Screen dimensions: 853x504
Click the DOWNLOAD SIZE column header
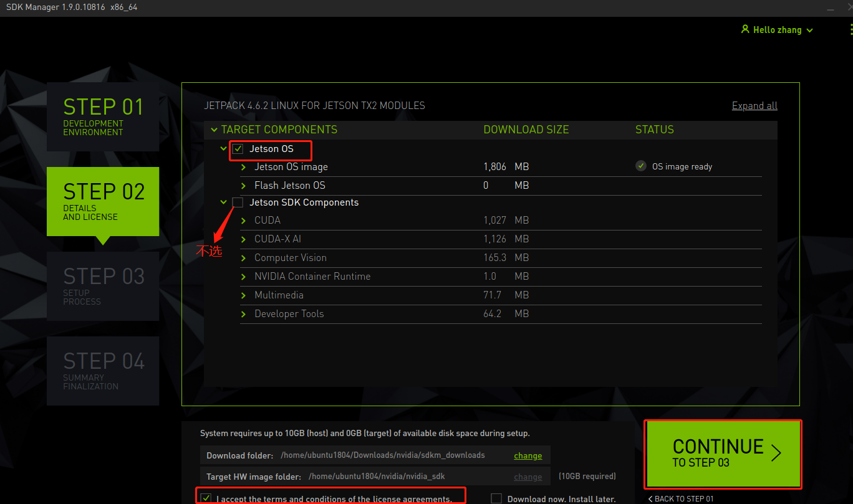[x=526, y=130]
